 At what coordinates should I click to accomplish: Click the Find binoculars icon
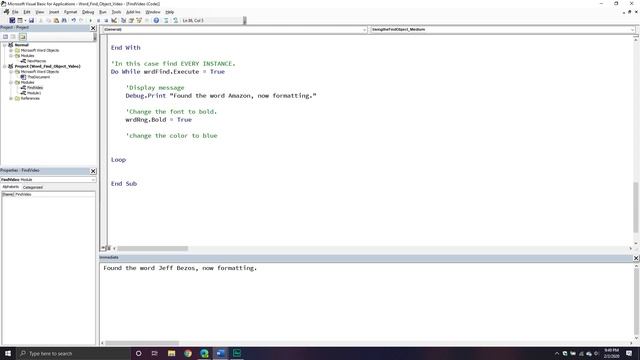click(x=64, y=20)
